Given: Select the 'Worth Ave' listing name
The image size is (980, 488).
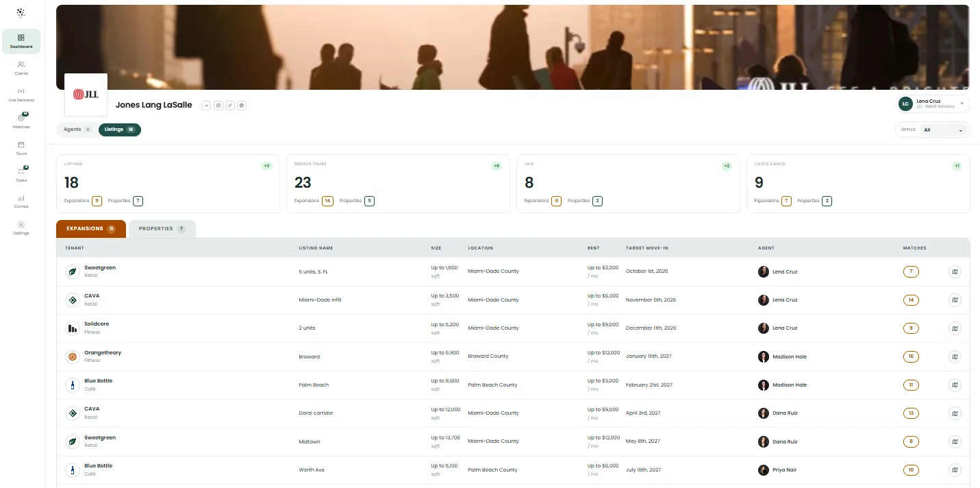Looking at the screenshot, I should click(x=310, y=470).
